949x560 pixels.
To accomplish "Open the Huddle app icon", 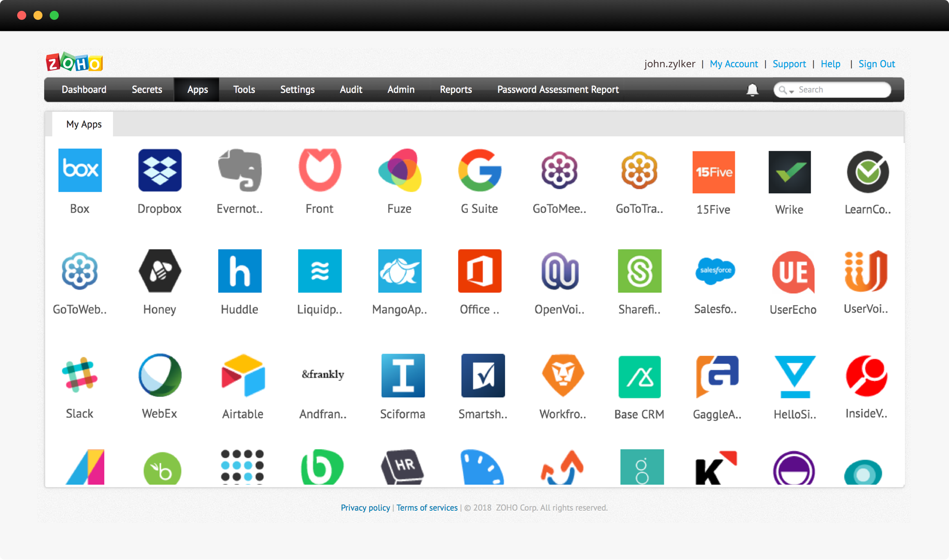I will click(240, 271).
